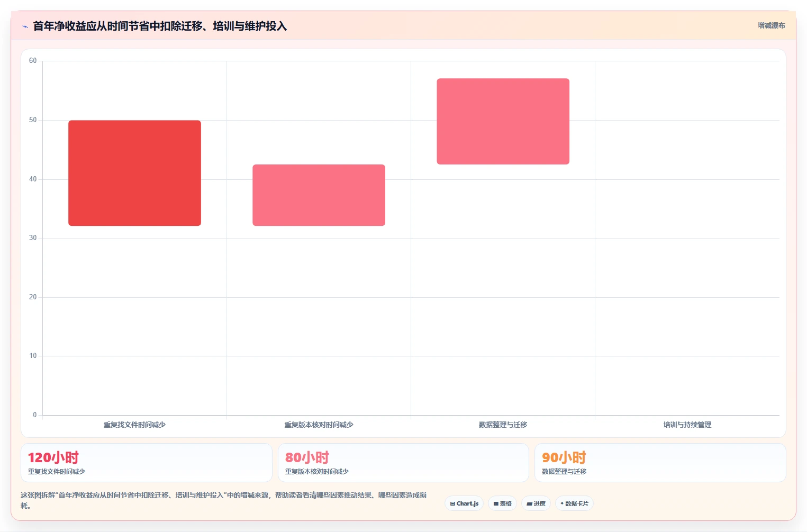Click the x-axis label 重复版本核对时间减少
Image resolution: width=807 pixels, height=532 pixels.
(319, 425)
